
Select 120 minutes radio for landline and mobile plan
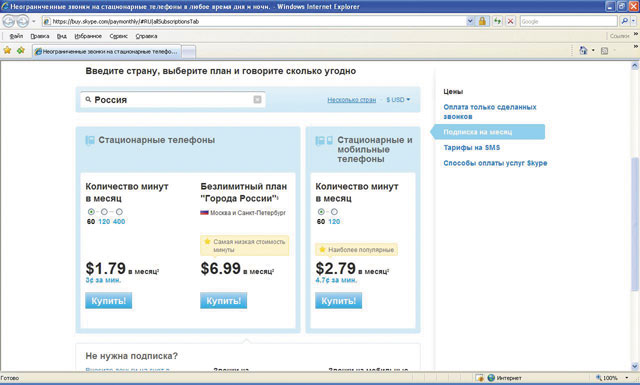[x=334, y=211]
